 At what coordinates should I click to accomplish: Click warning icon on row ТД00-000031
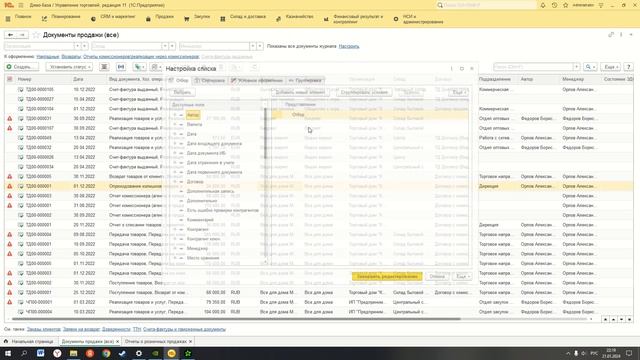tap(10, 118)
